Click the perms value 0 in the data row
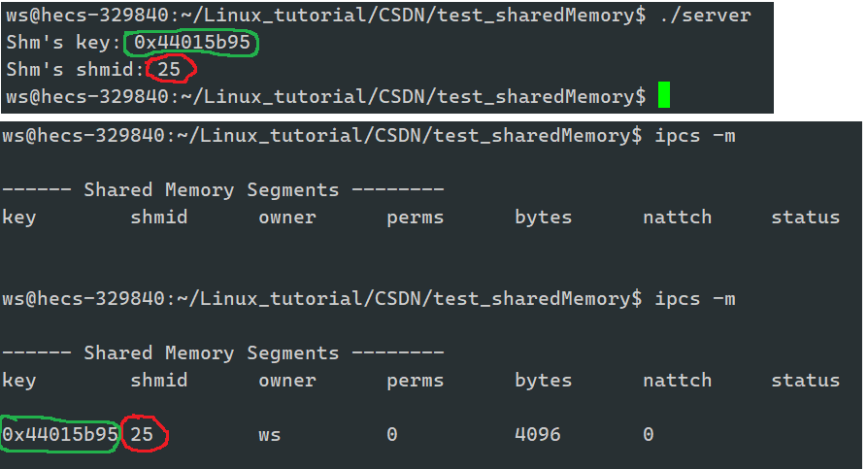 [392, 435]
